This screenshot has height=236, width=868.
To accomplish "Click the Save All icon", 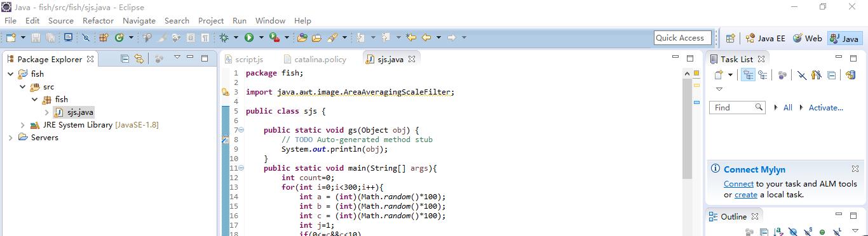I will click(x=50, y=38).
